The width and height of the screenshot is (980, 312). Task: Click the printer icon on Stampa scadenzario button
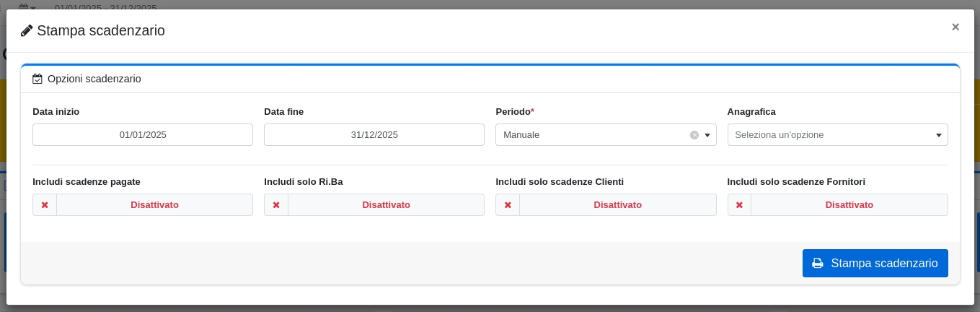tap(818, 264)
